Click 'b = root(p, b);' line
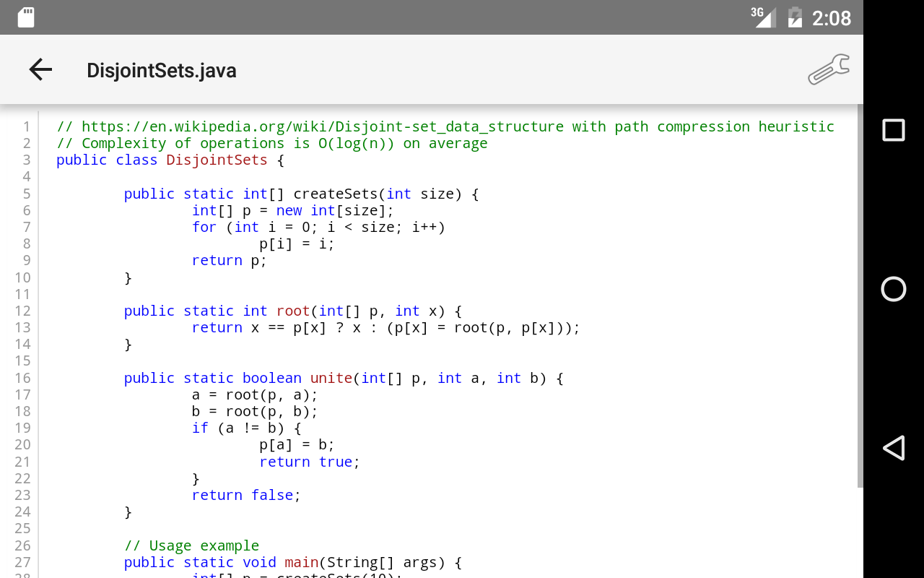The width and height of the screenshot is (924, 578). [x=255, y=411]
